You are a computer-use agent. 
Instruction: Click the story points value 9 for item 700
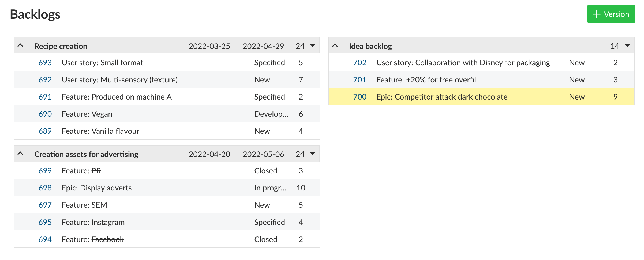point(616,97)
